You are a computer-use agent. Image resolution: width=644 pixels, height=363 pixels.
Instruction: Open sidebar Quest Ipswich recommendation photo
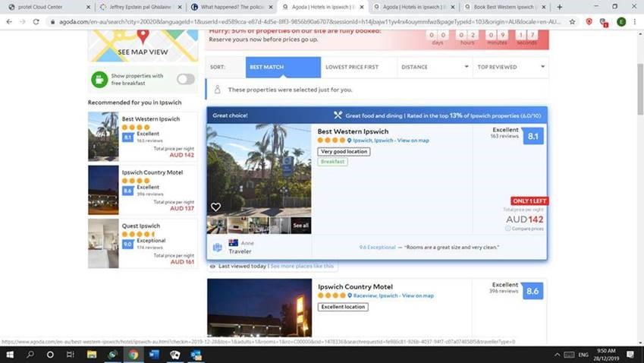tap(103, 243)
